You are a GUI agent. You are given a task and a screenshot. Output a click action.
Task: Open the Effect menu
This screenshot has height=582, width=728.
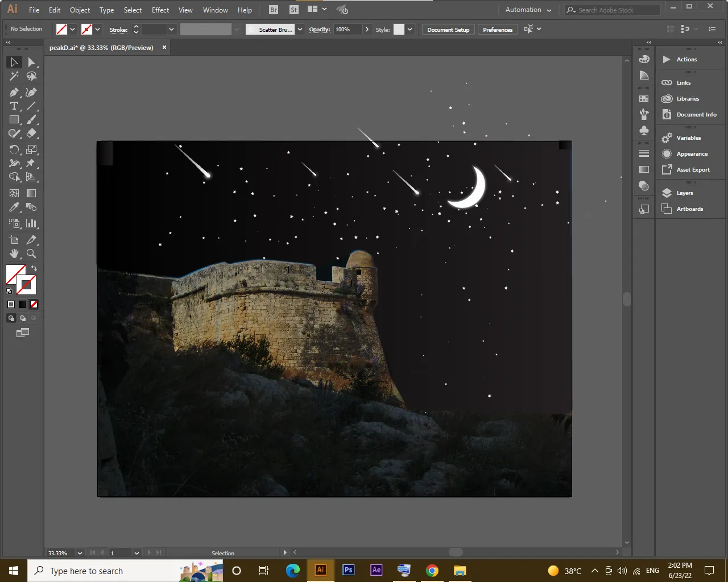click(160, 10)
